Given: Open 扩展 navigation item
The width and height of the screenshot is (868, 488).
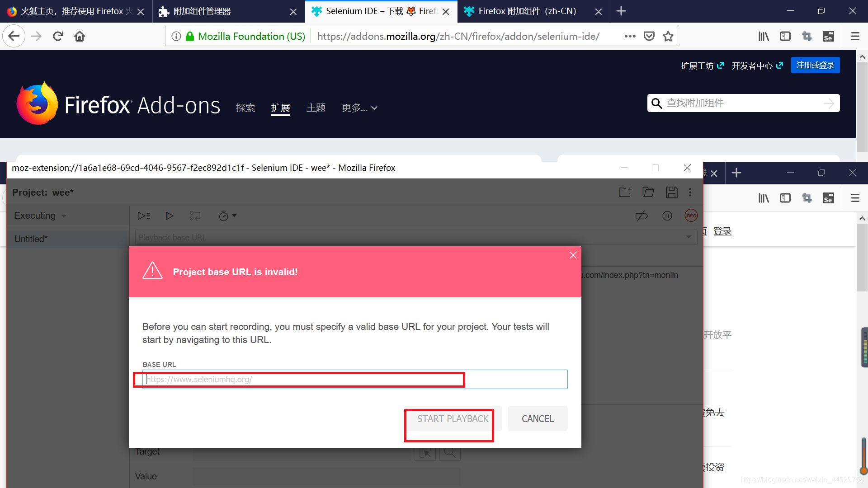Looking at the screenshot, I should click(x=281, y=108).
